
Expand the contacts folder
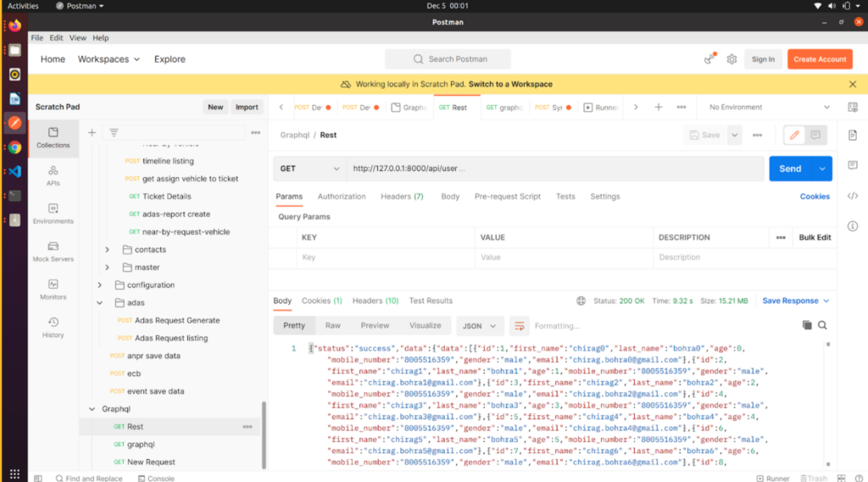108,250
